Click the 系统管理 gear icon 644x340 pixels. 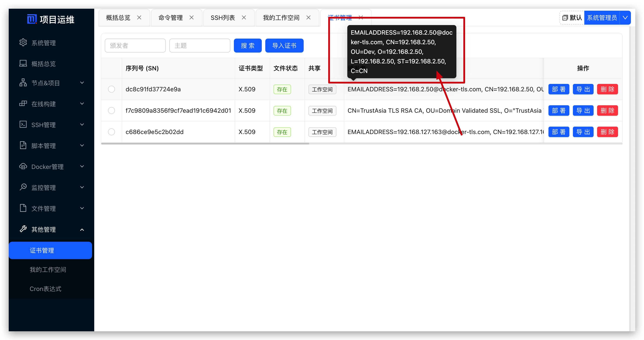[x=23, y=42]
